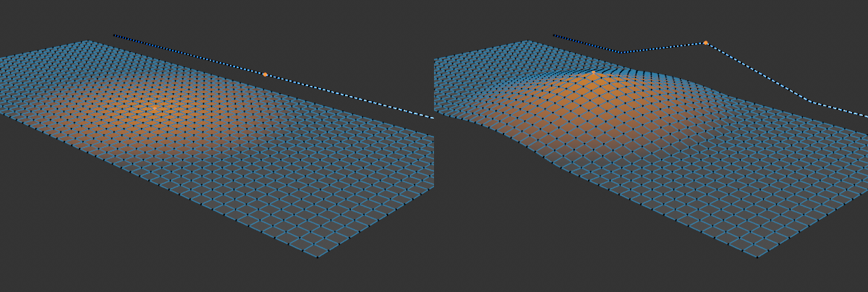Click far top corner of right mesh
This screenshot has width=868, height=292.
click(x=529, y=40)
